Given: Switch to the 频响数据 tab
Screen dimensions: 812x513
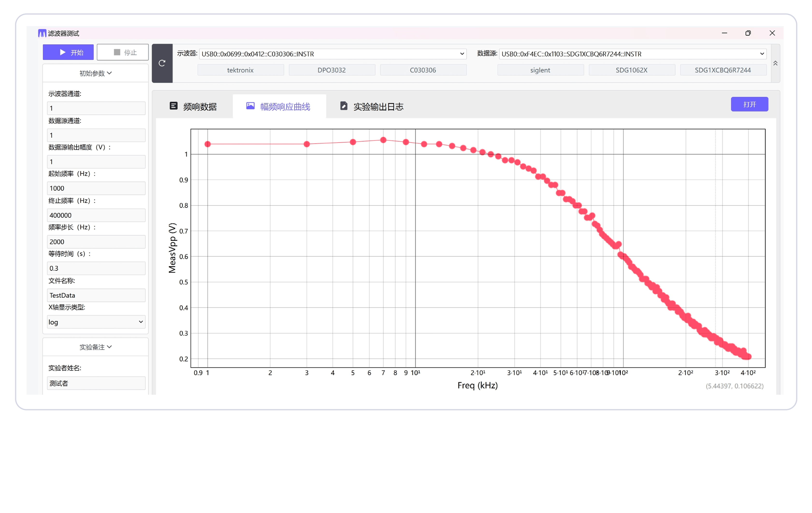Looking at the screenshot, I should click(x=193, y=107).
